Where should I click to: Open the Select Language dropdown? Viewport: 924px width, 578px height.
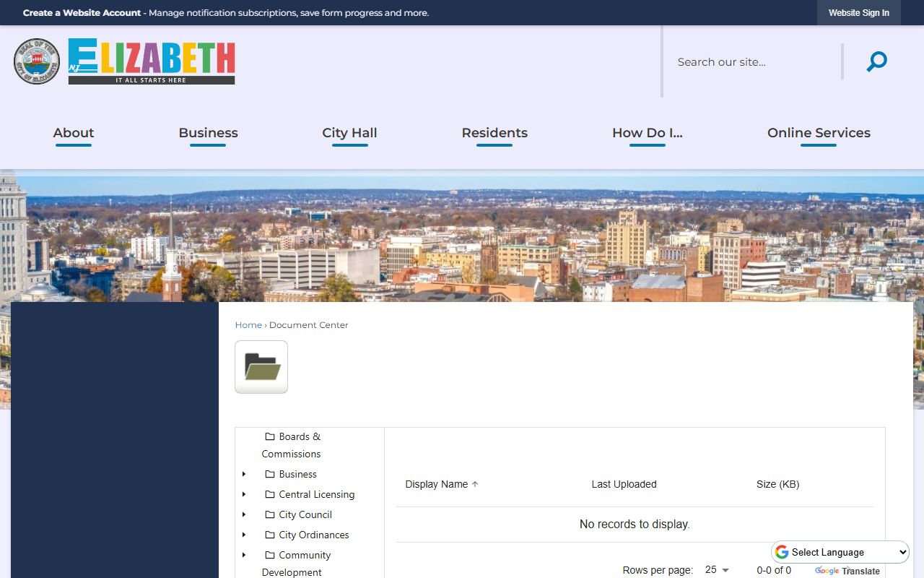coord(840,552)
